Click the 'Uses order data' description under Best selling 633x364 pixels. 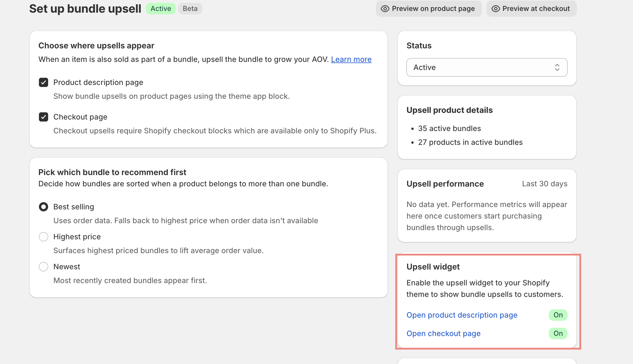(x=186, y=221)
